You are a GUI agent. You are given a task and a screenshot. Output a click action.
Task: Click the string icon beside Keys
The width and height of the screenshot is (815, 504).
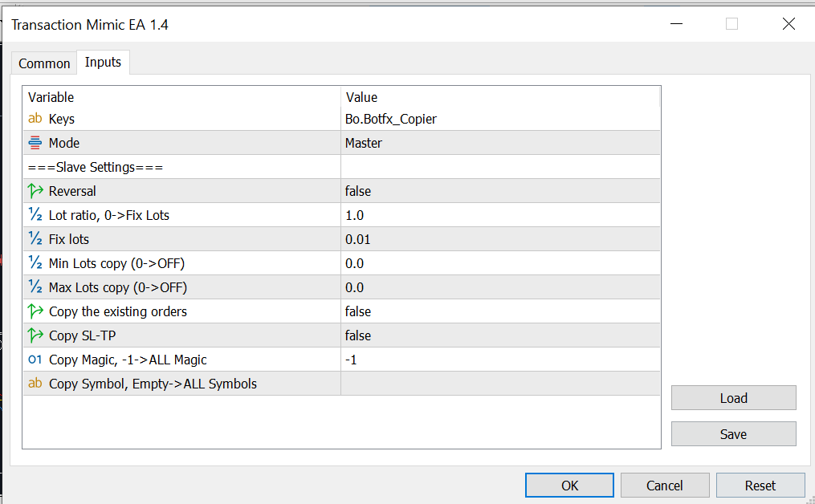[x=35, y=119]
